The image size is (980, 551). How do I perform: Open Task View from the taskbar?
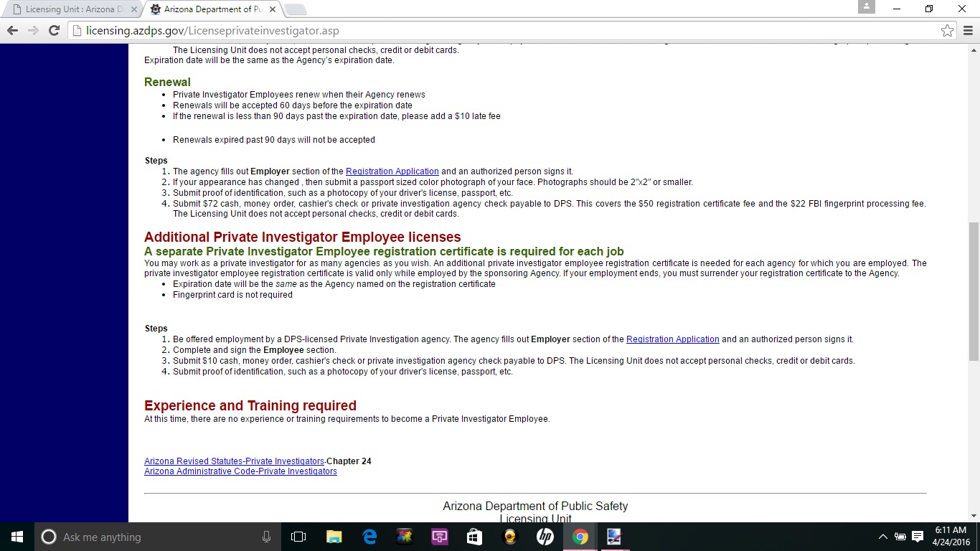(x=298, y=537)
